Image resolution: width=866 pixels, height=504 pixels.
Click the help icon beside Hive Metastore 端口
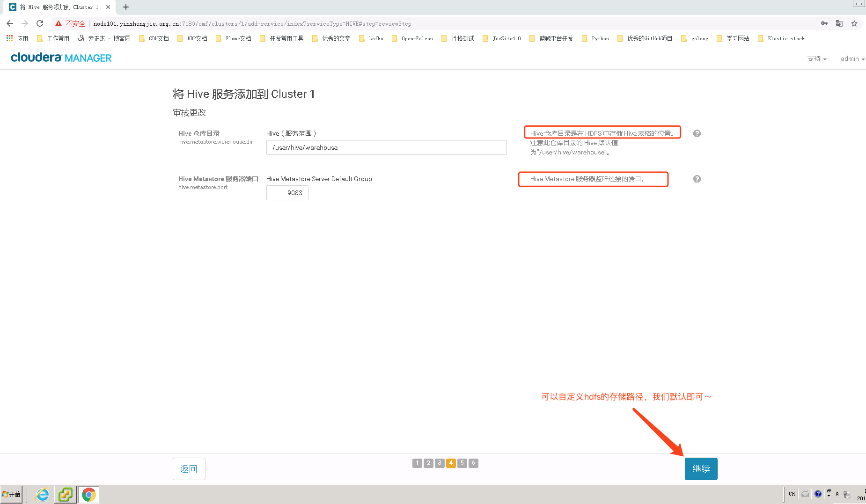pyautogui.click(x=697, y=179)
